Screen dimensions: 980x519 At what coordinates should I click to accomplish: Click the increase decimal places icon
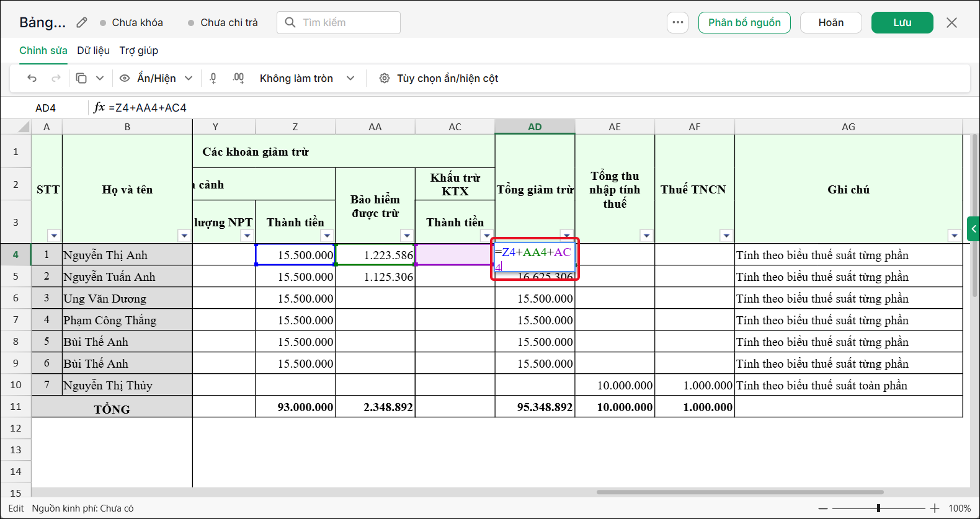(x=238, y=78)
